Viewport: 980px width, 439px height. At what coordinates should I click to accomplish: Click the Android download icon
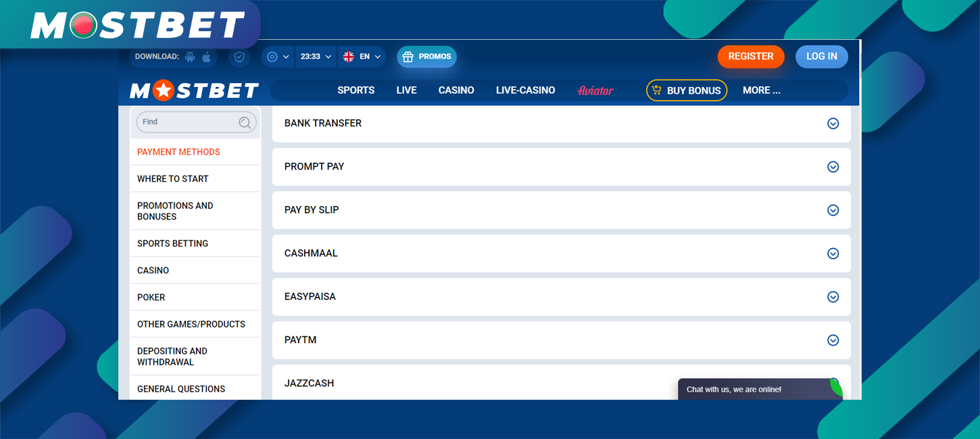click(x=190, y=57)
